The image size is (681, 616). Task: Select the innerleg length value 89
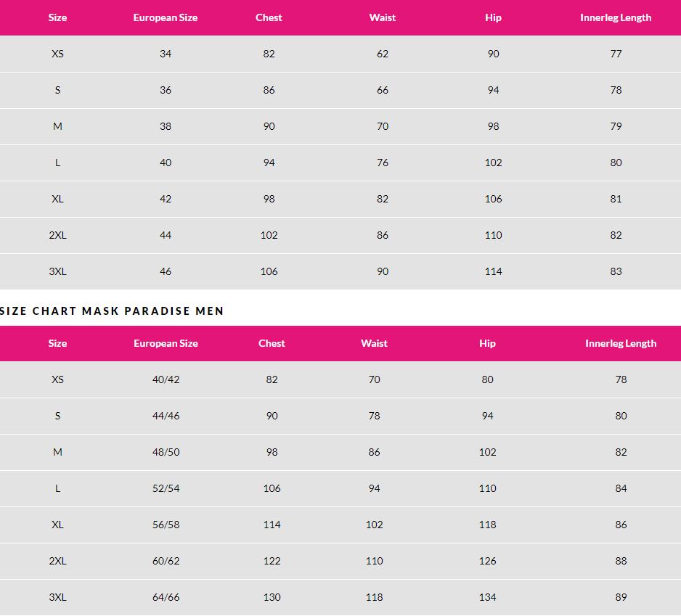click(621, 597)
